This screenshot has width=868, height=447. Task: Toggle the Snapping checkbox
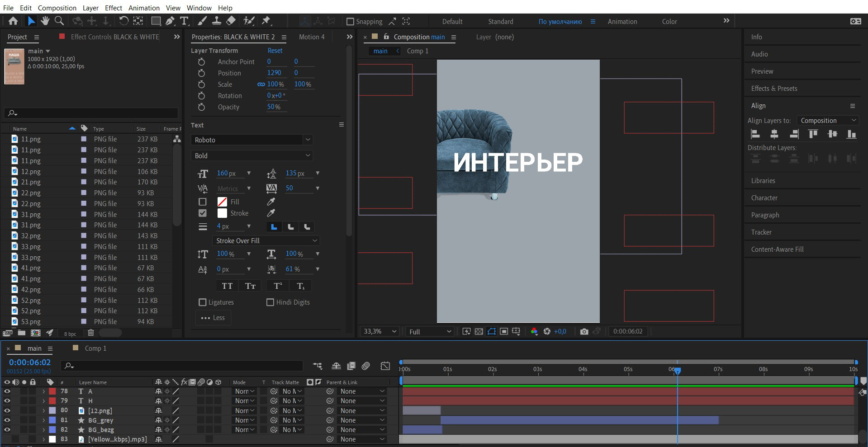(x=350, y=22)
